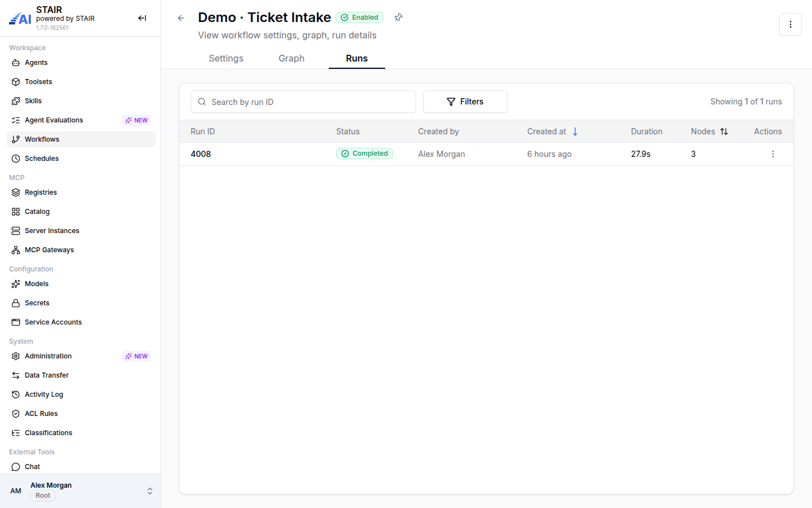Image resolution: width=812 pixels, height=508 pixels.
Task: Switch to the Graph tab
Action: click(292, 58)
